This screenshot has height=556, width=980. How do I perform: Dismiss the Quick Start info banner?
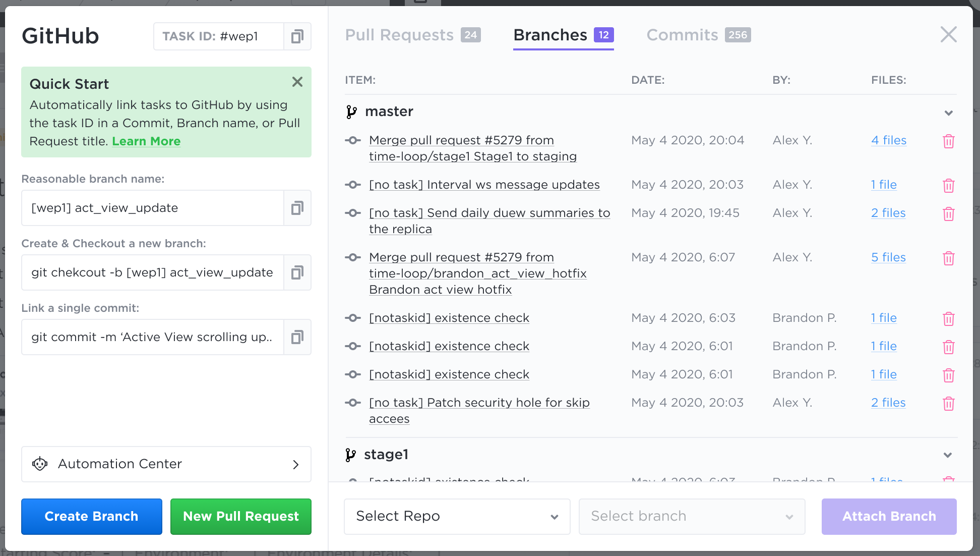coord(297,82)
